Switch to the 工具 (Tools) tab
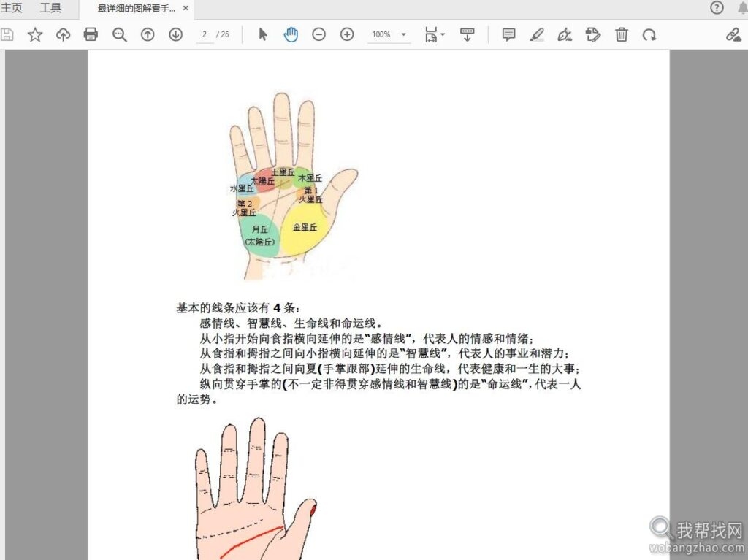This screenshot has height=560, width=748. [x=50, y=8]
